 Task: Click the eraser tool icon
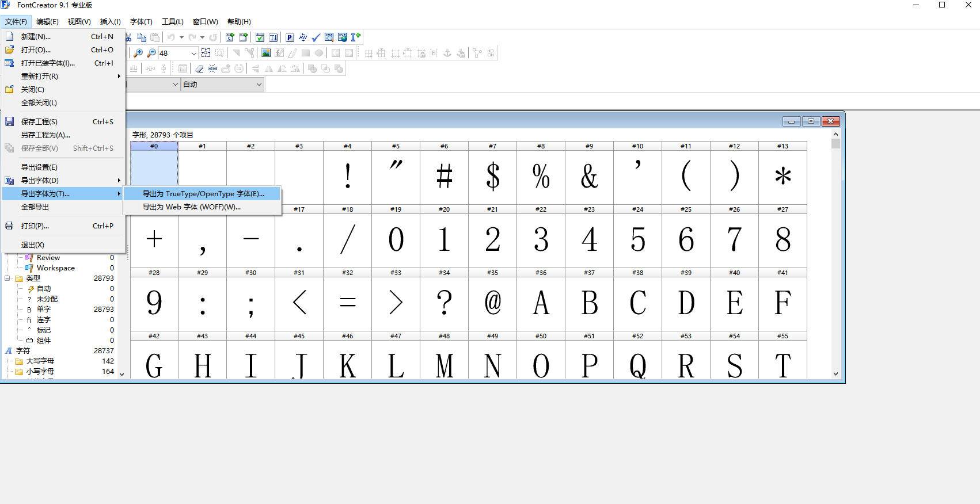pyautogui.click(x=199, y=68)
